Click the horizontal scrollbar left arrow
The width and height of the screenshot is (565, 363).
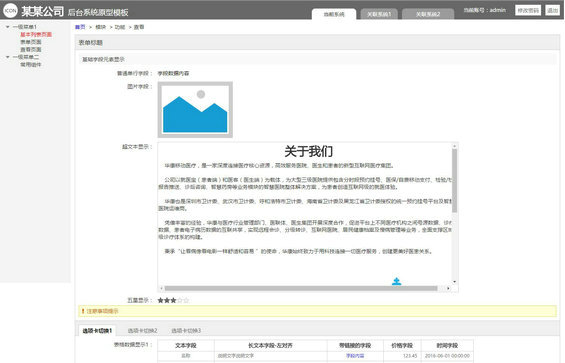tap(161, 288)
